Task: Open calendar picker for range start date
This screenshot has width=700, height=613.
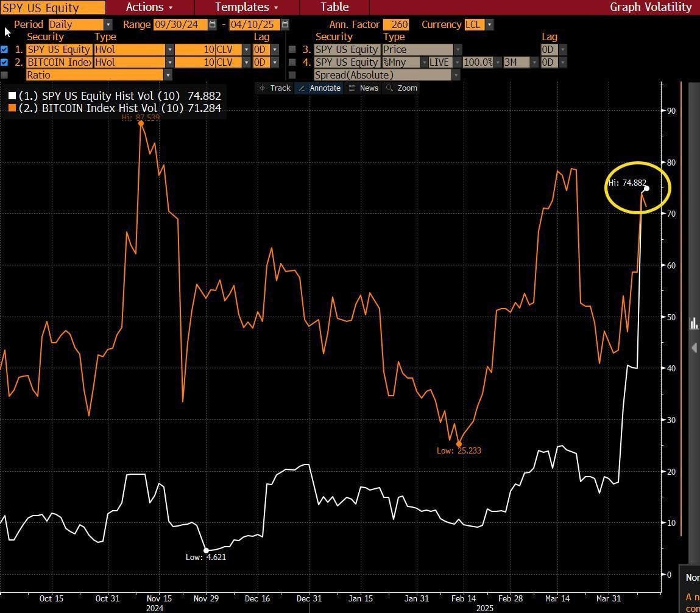Action: click(x=213, y=24)
